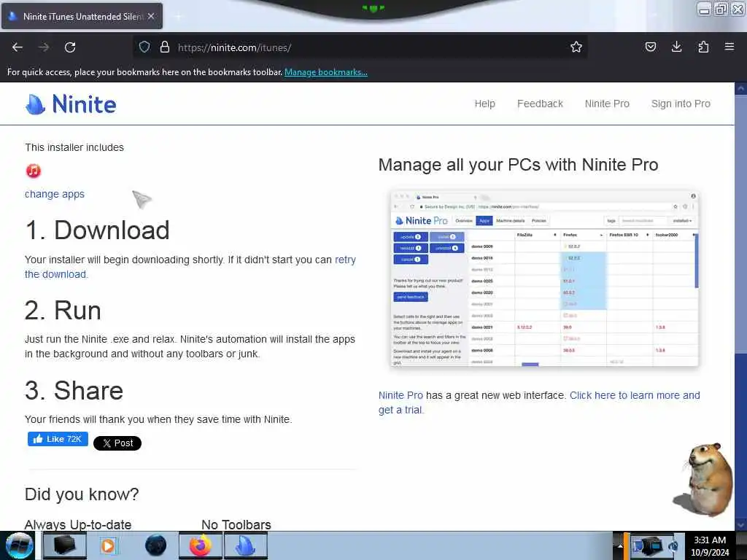The height and width of the screenshot is (560, 747).
Task: Select the Ninite iTunes Unattended tab
Action: click(x=82, y=16)
